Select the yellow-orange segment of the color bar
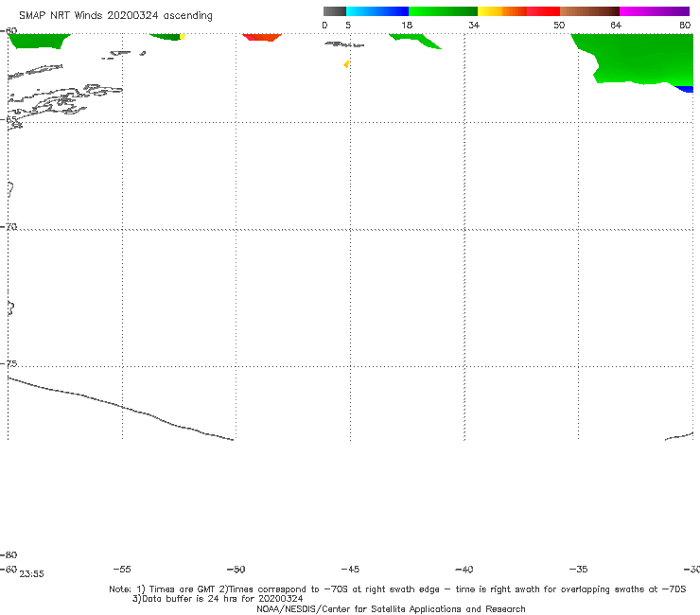This screenshot has height=615, width=700. [x=501, y=11]
